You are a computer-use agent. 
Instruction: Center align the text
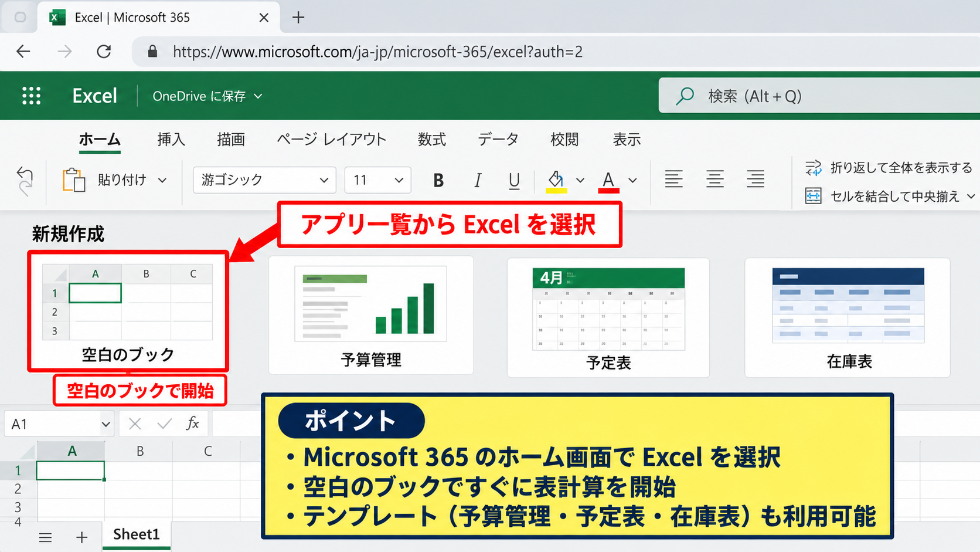pyautogui.click(x=714, y=179)
